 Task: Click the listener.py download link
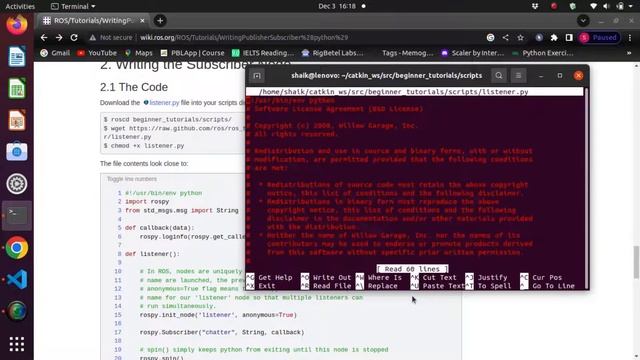(164, 103)
